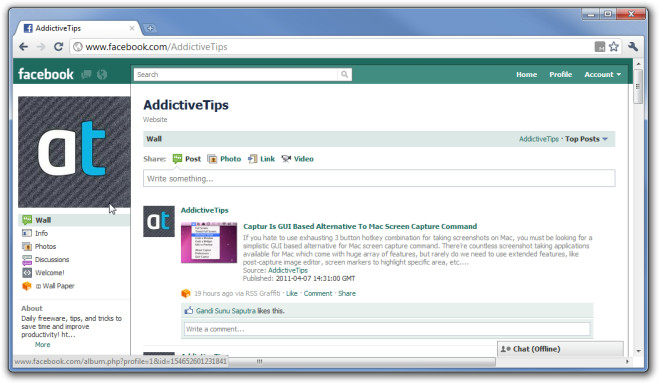This screenshot has width=660, height=384.
Task: Click the browser Back arrow
Action: [x=24, y=47]
